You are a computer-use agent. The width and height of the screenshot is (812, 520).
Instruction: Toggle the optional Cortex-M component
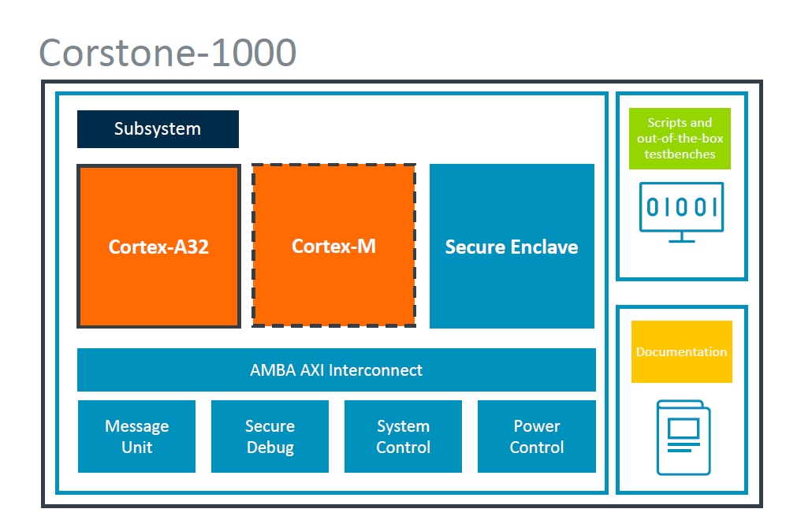pos(333,246)
